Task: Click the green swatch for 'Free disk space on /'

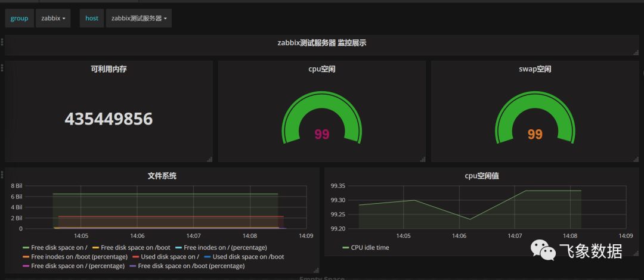Action: [26, 248]
